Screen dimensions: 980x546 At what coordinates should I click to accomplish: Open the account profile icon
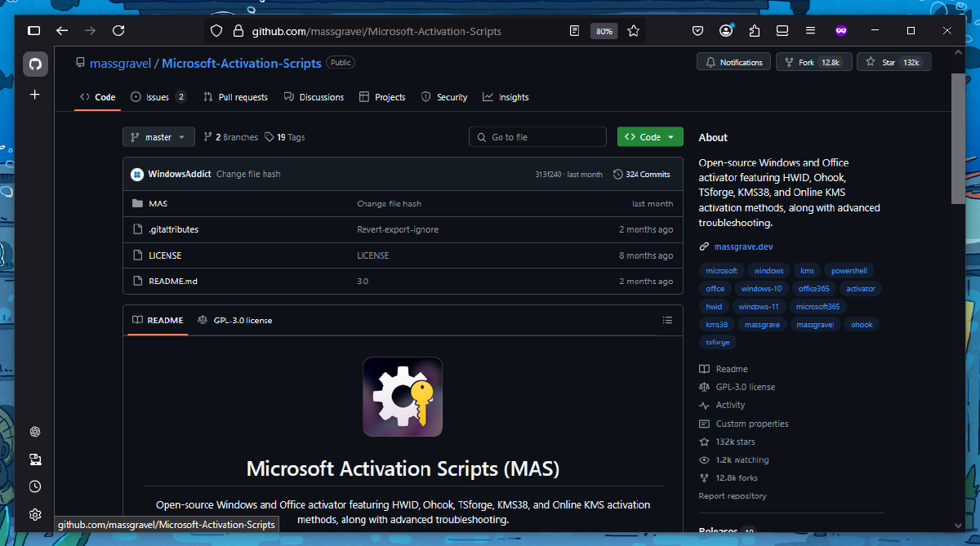pos(726,31)
